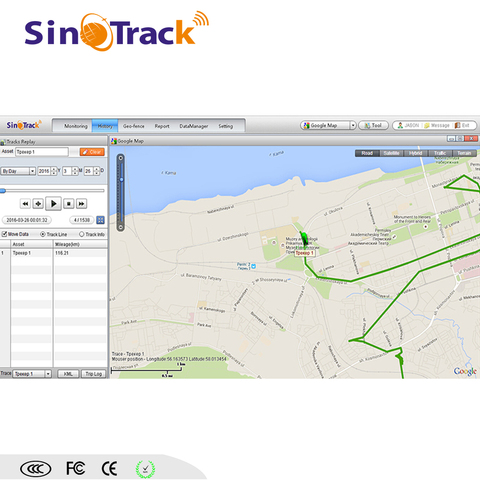Open the Geo-fence tab

pos(134,126)
